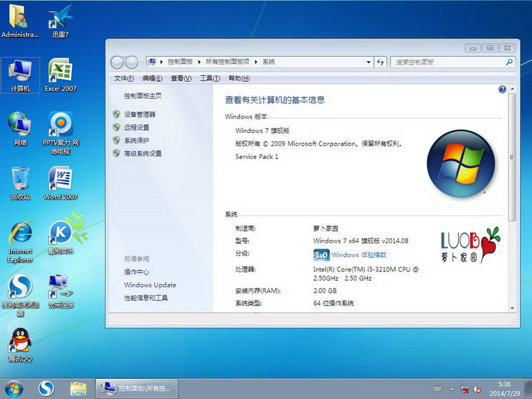Open the 回收站 recycle bin icon
Image resolution: width=532 pixels, height=399 pixels.
(x=21, y=184)
